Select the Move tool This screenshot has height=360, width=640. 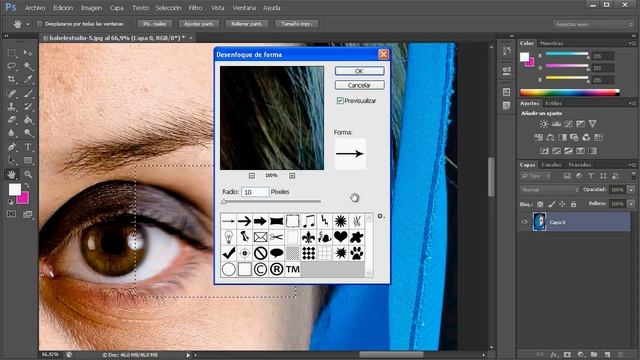coord(28,53)
